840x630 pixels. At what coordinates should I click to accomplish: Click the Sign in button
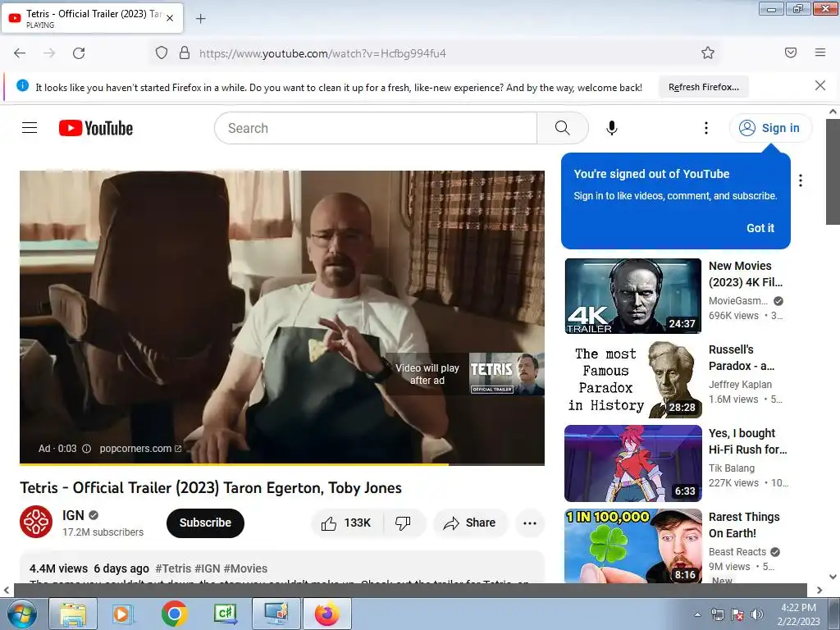(770, 128)
